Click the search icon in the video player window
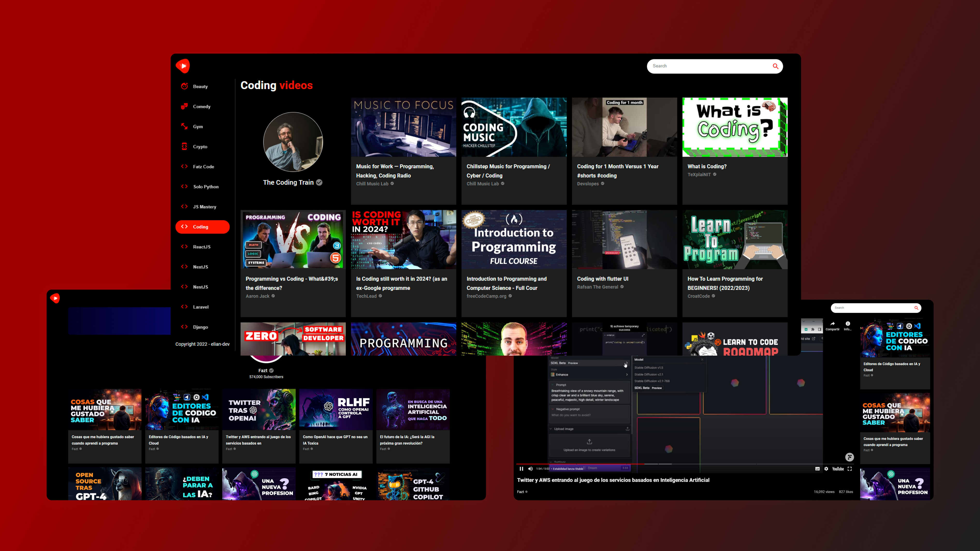Viewport: 980px width, 551px height. click(916, 308)
